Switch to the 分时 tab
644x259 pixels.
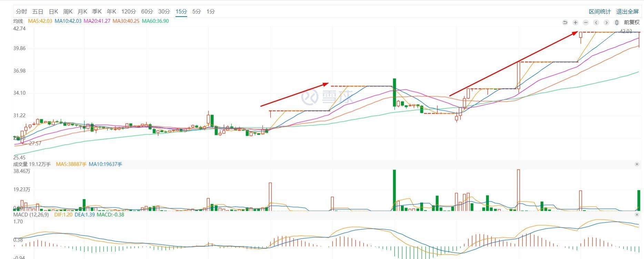pyautogui.click(x=21, y=11)
